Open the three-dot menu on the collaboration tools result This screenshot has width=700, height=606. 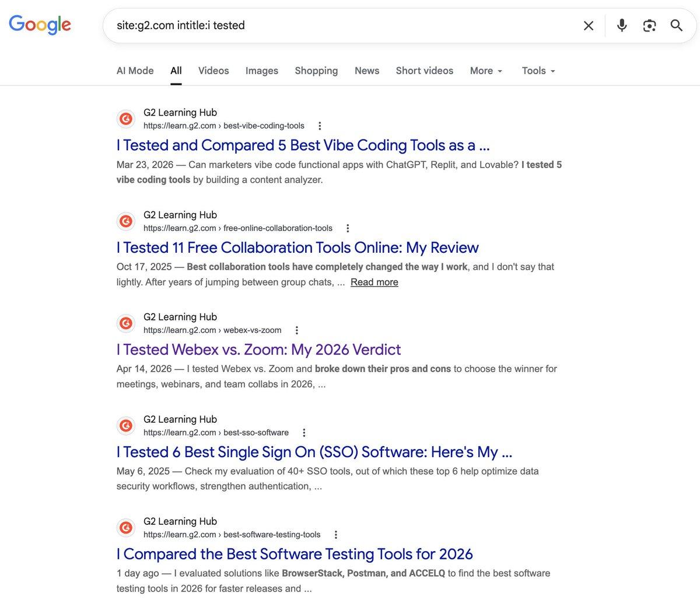[x=347, y=228]
